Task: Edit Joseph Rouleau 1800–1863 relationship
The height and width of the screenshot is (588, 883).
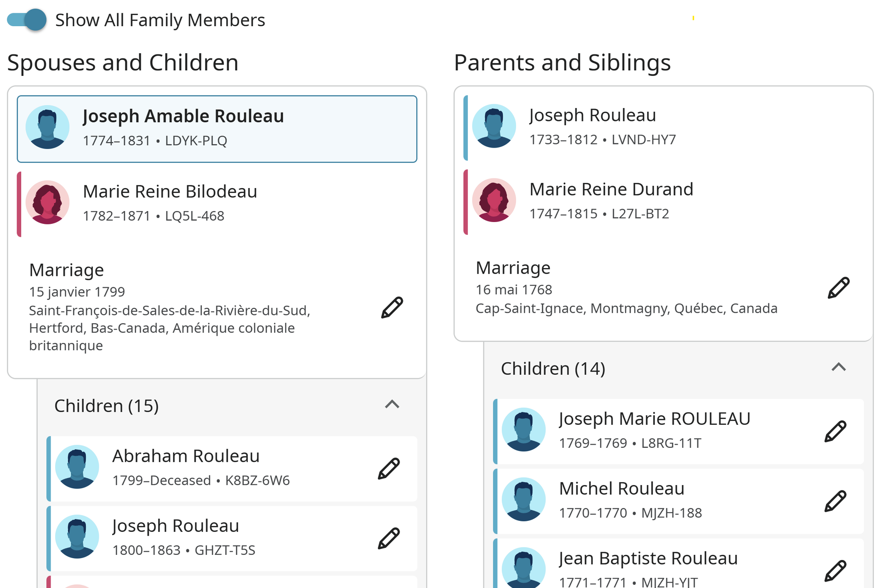Action: coord(389,538)
